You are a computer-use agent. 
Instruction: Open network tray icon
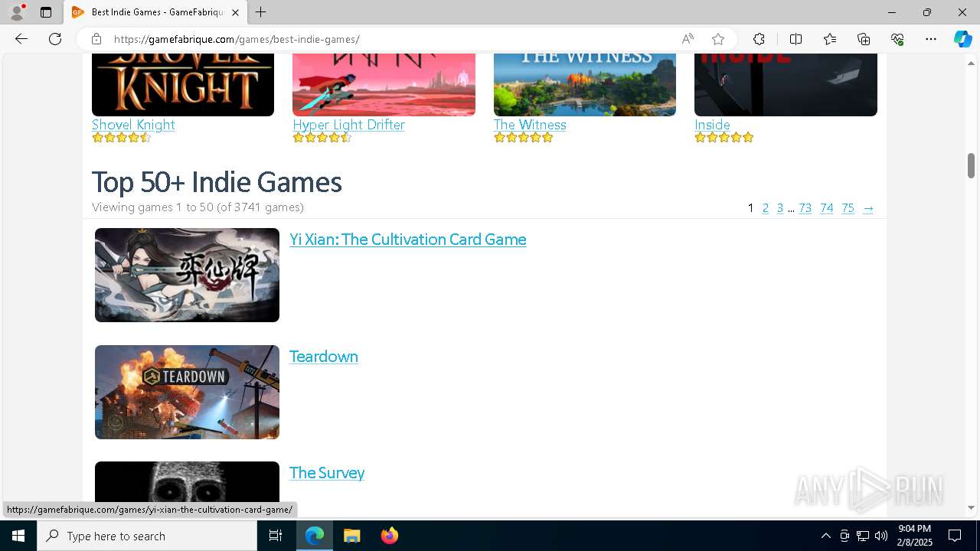[863, 536]
